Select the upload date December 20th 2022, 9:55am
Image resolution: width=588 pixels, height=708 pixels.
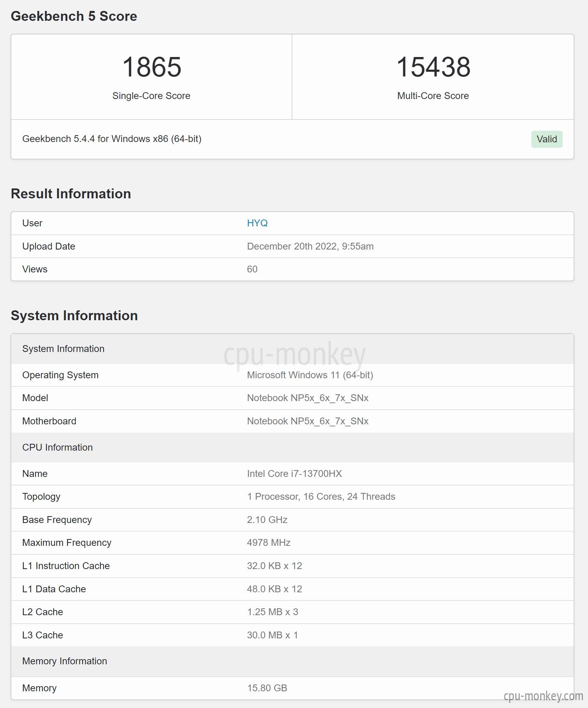(x=310, y=246)
